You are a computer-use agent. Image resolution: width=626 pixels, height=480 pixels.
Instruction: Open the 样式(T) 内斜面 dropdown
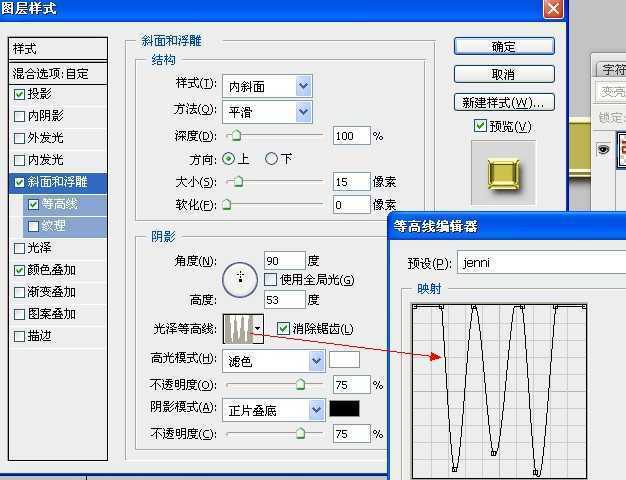point(267,86)
